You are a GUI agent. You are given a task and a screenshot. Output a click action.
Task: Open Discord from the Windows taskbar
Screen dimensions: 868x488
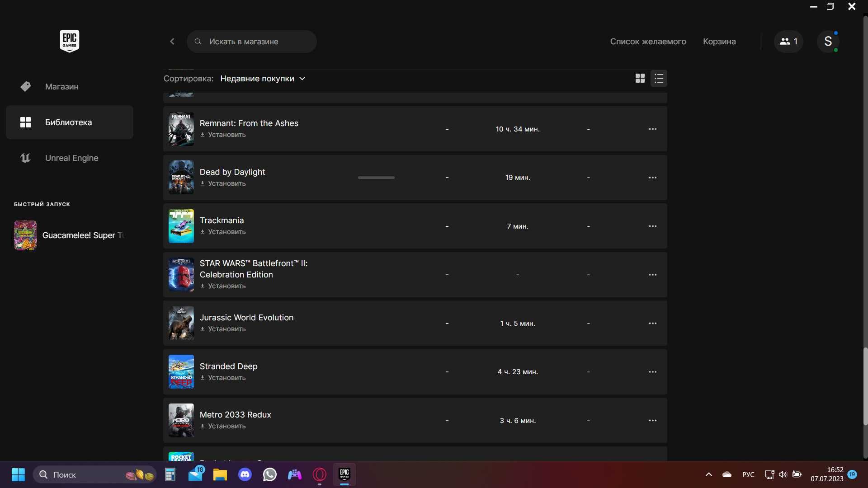pyautogui.click(x=245, y=474)
